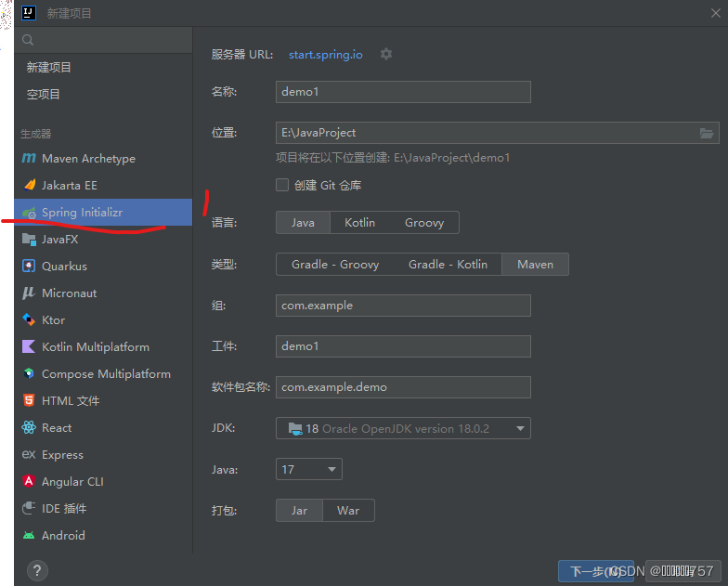Select Spring Initializr generator
This screenshot has width=728, height=586.
(x=103, y=212)
